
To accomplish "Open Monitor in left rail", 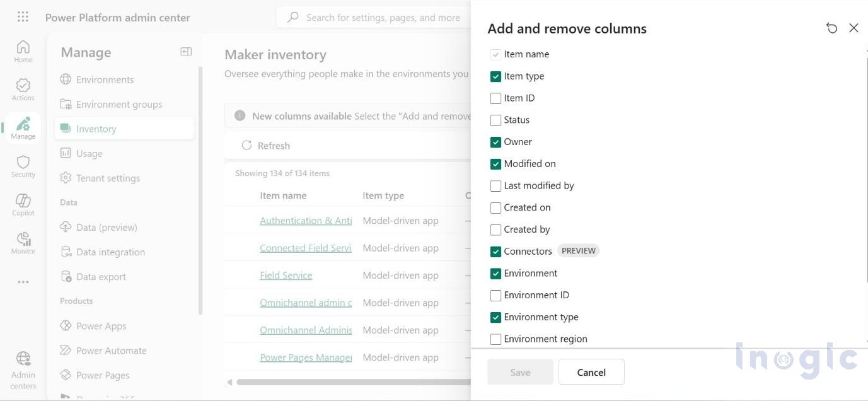I will pyautogui.click(x=23, y=243).
